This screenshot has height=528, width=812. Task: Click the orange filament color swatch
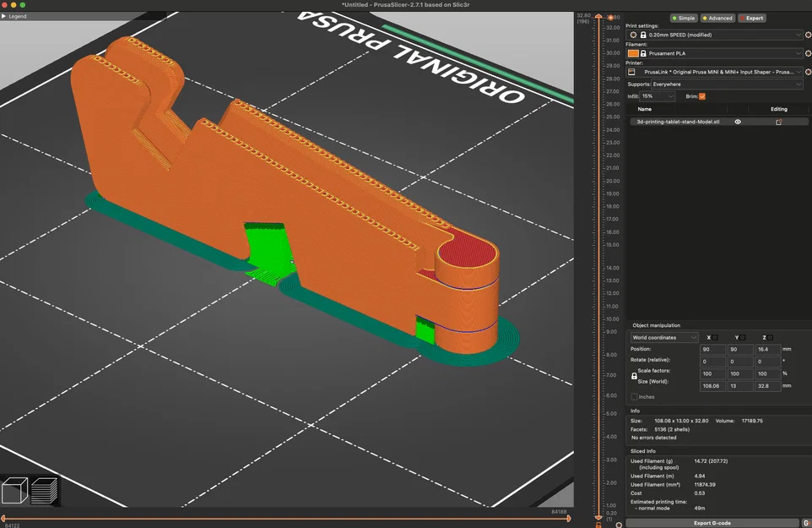[x=633, y=53]
